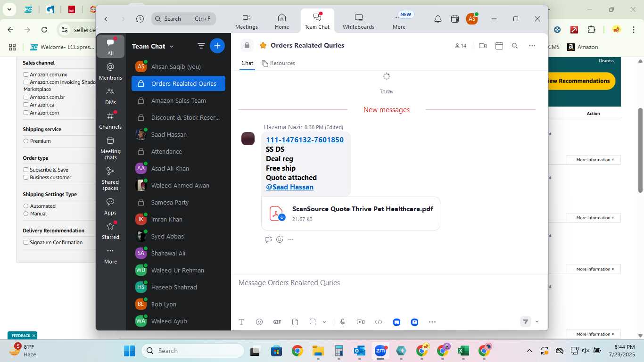
Task: Open more actions for Hazama's message
Action: [x=291, y=239]
